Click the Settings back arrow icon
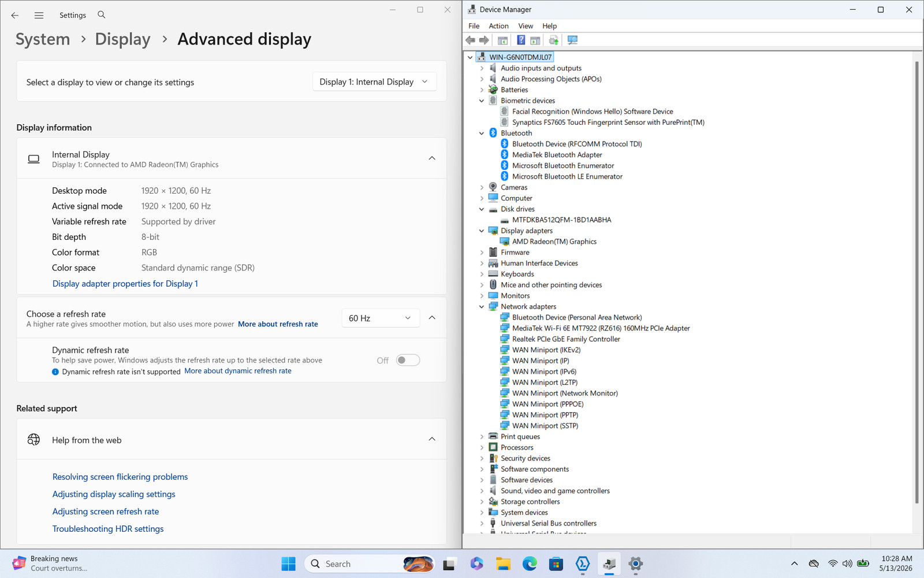 click(15, 15)
